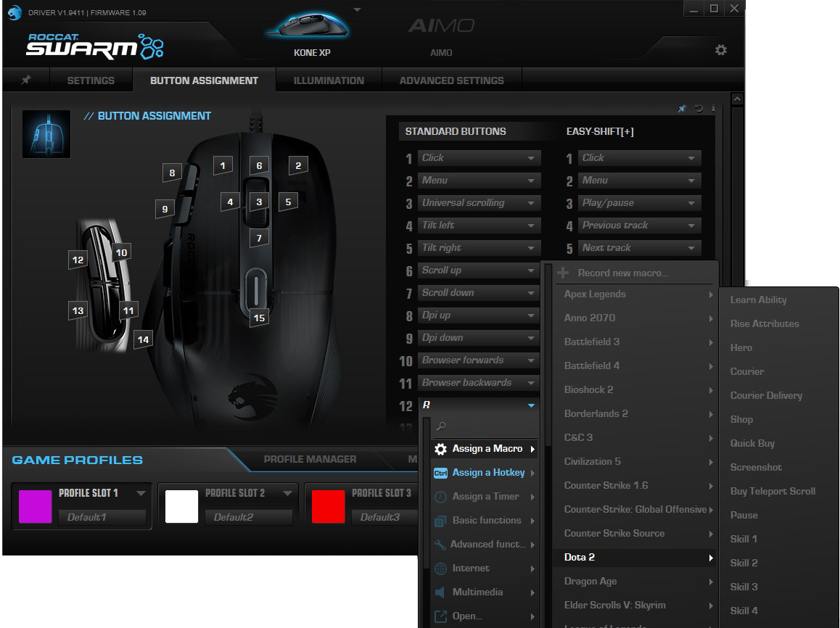Image resolution: width=840 pixels, height=628 pixels.
Task: Click Record new macro
Action: point(622,273)
